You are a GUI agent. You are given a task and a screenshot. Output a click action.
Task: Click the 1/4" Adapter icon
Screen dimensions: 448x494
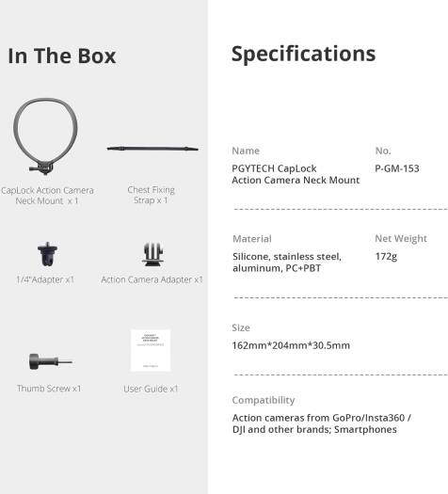(x=48, y=254)
